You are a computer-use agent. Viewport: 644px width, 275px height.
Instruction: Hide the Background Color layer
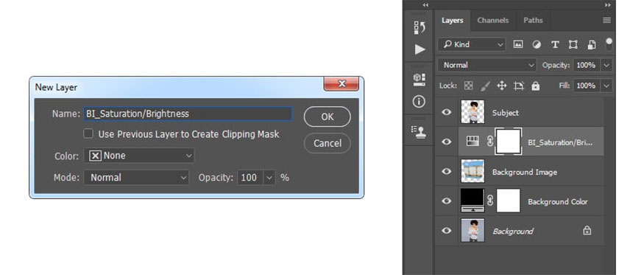[447, 201]
